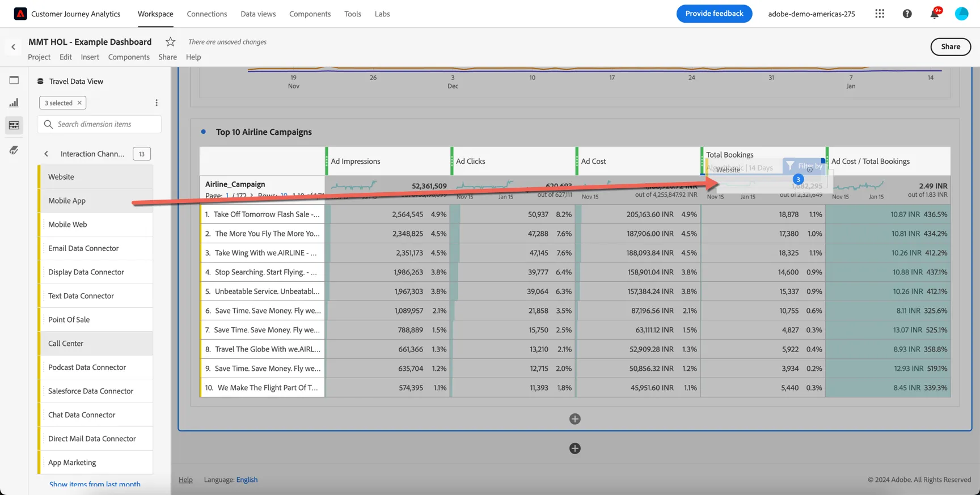This screenshot has height=495, width=980.
Task: Remove the 3 selected chip with its x
Action: [79, 103]
